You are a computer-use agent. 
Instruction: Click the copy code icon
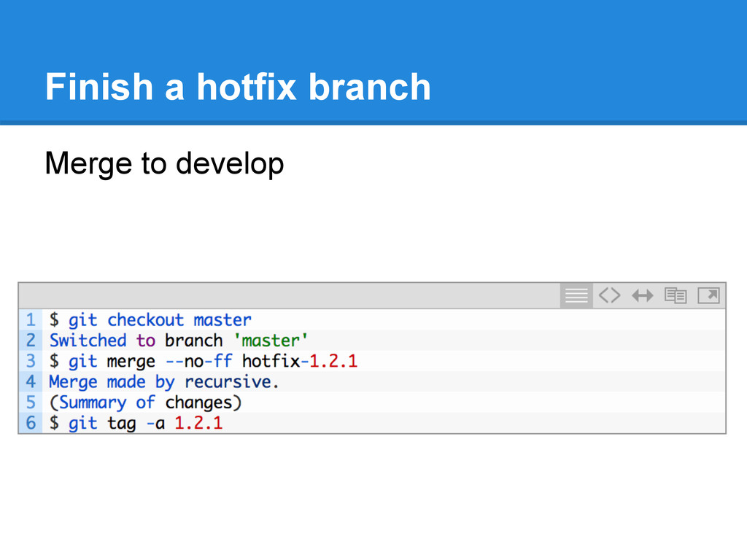click(x=676, y=296)
